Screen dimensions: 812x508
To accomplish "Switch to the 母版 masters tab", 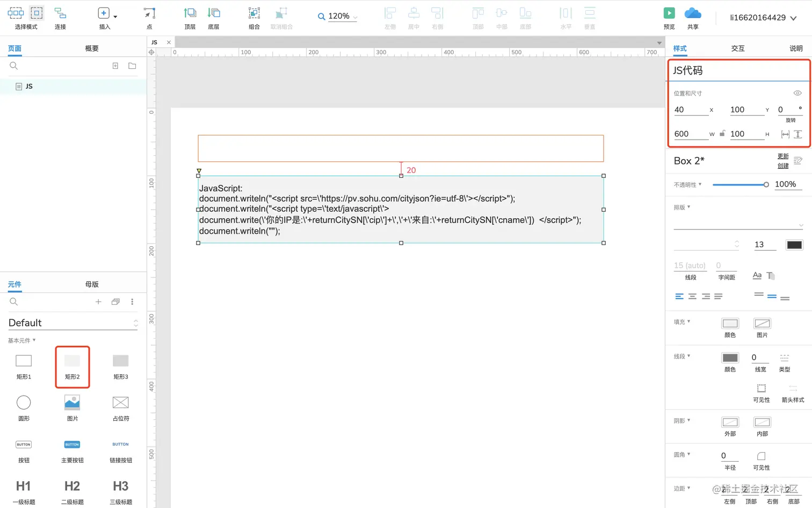I will (x=92, y=284).
